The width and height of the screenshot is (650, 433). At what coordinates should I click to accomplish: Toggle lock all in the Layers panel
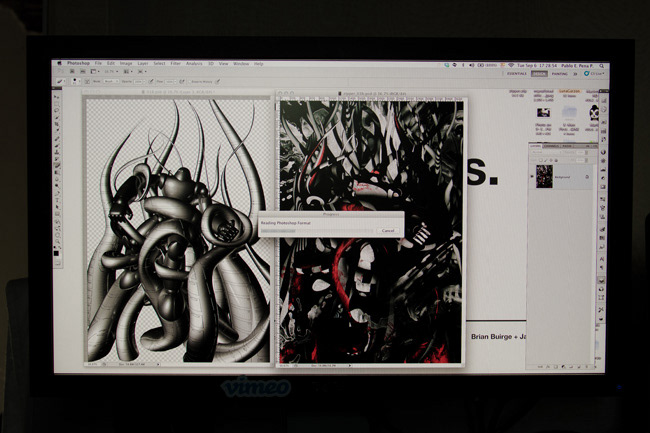pyautogui.click(x=556, y=160)
